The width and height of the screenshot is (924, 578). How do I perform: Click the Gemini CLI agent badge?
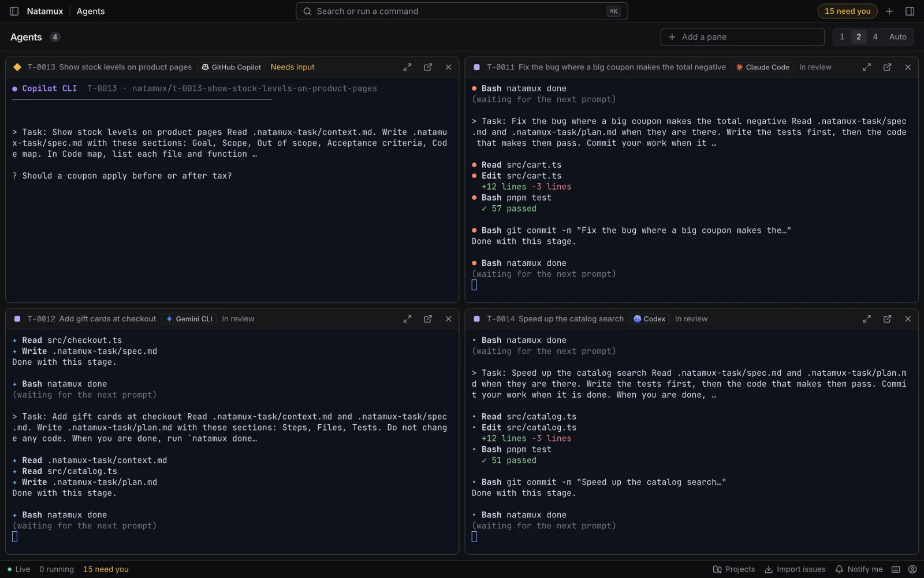coord(189,319)
